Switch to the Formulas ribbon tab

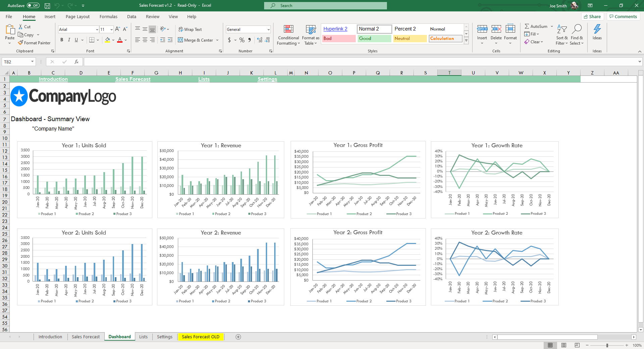[x=108, y=16]
